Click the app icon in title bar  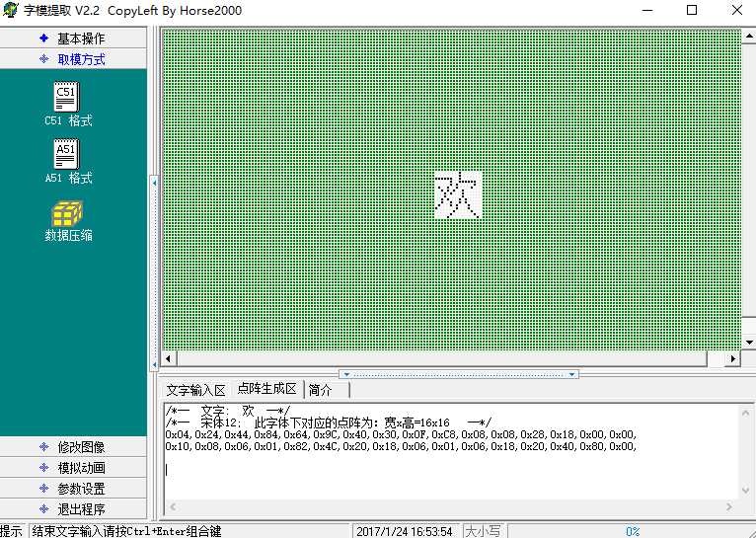[10, 10]
